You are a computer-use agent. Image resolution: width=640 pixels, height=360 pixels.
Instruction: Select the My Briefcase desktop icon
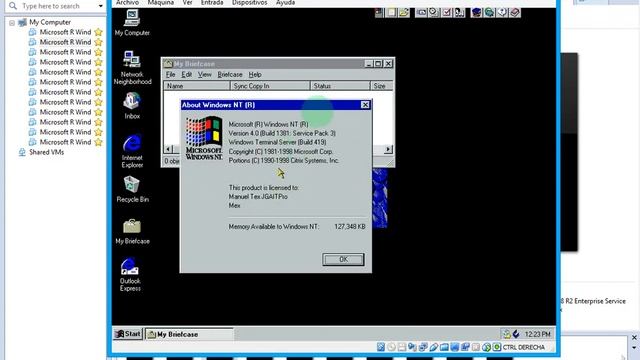(132, 231)
